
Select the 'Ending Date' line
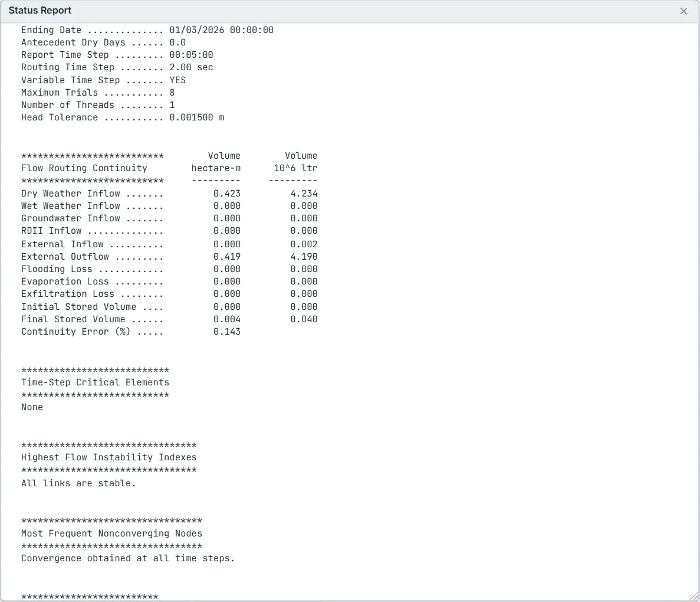147,30
